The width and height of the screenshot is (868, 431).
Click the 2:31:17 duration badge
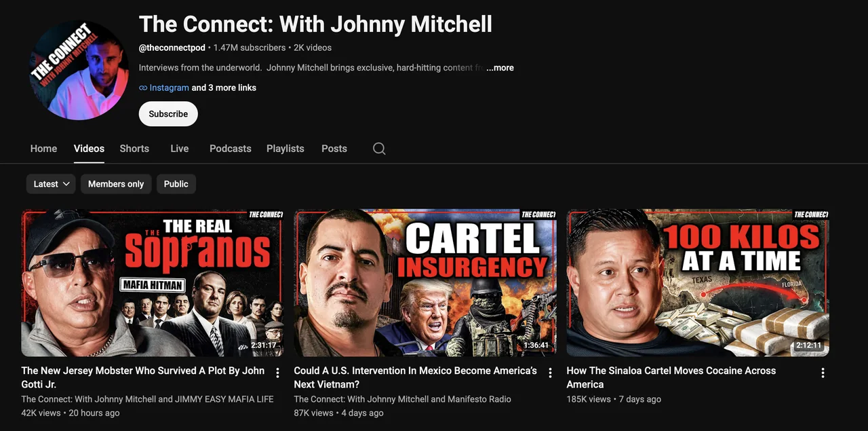[264, 345]
